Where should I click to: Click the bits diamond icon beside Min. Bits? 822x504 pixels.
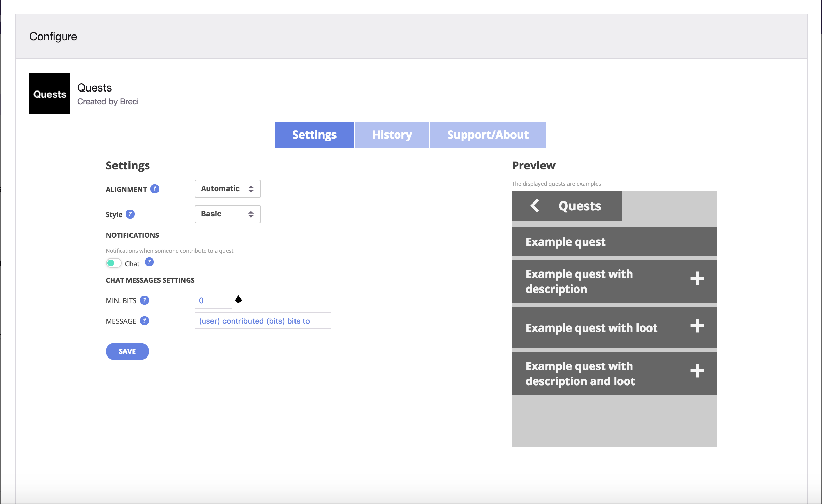(x=238, y=299)
